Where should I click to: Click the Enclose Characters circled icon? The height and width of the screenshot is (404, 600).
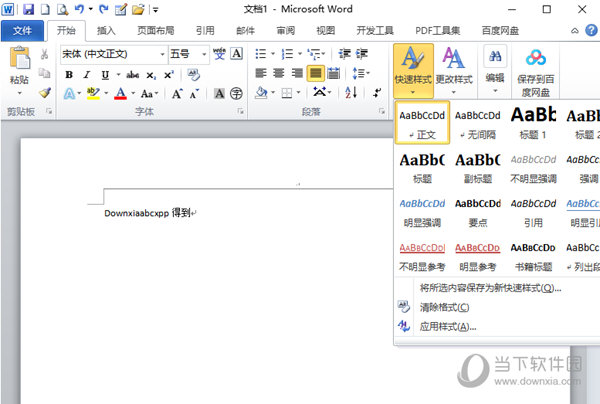tap(236, 93)
